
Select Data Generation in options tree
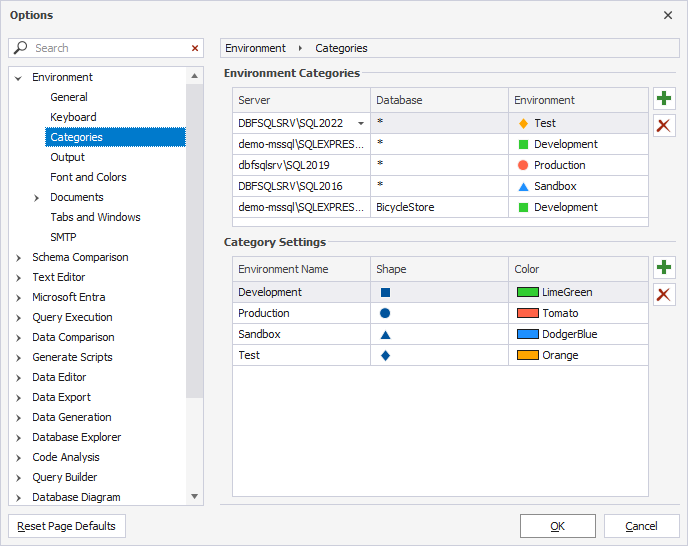pyautogui.click(x=72, y=417)
